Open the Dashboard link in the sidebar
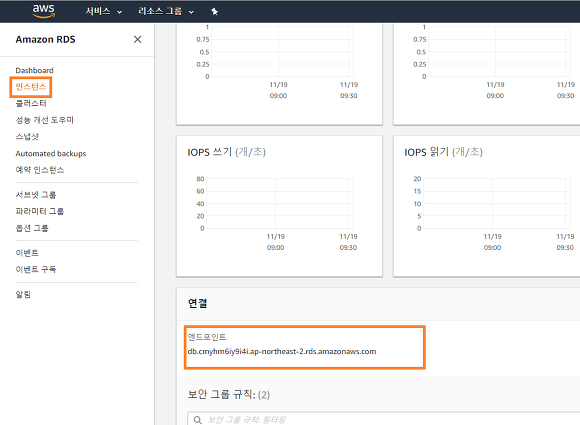The image size is (580, 425). [x=34, y=70]
